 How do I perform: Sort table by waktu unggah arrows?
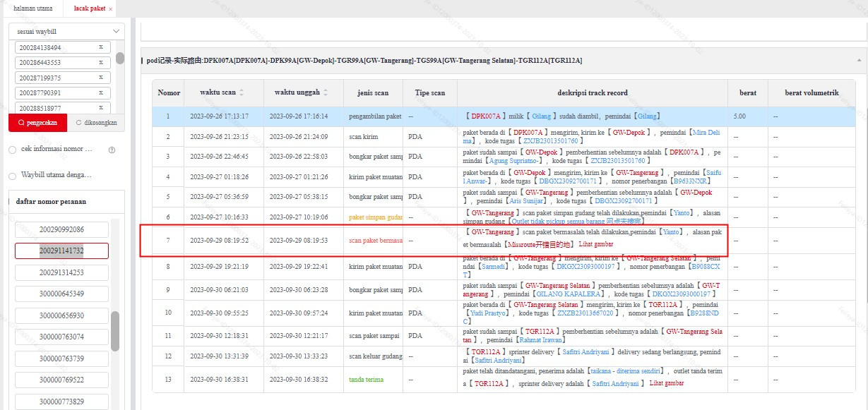pos(327,92)
